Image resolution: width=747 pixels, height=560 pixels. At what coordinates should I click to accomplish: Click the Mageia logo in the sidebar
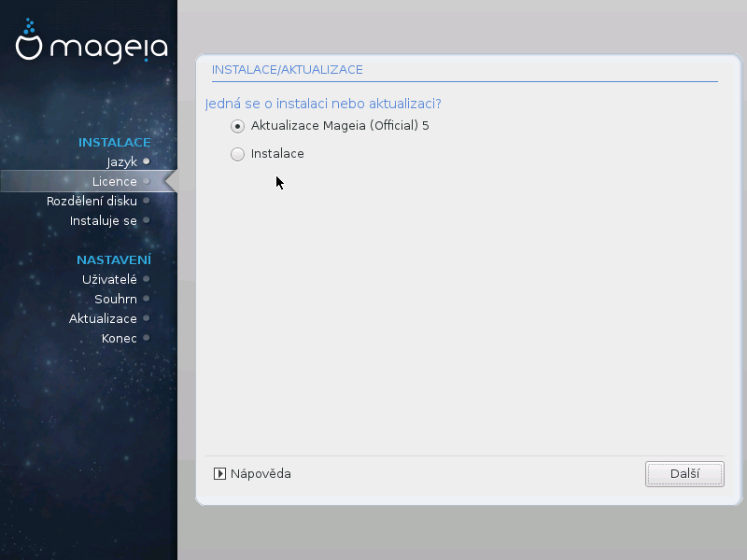92,44
